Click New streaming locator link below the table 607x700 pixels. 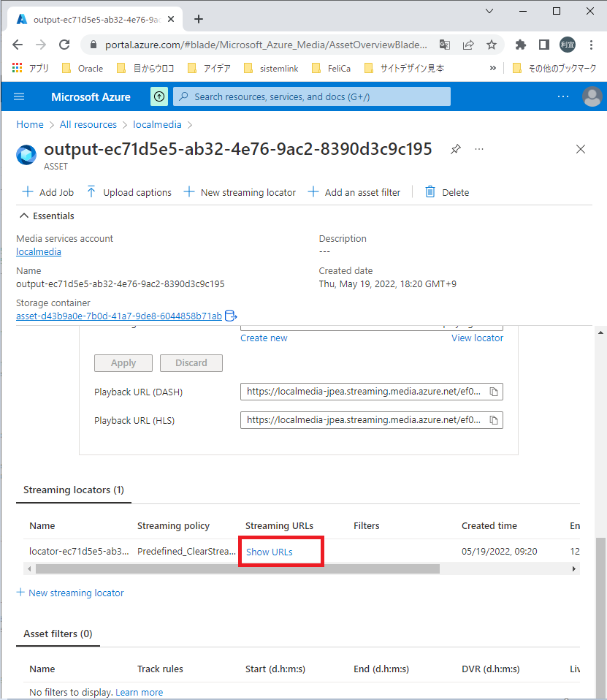tap(70, 593)
